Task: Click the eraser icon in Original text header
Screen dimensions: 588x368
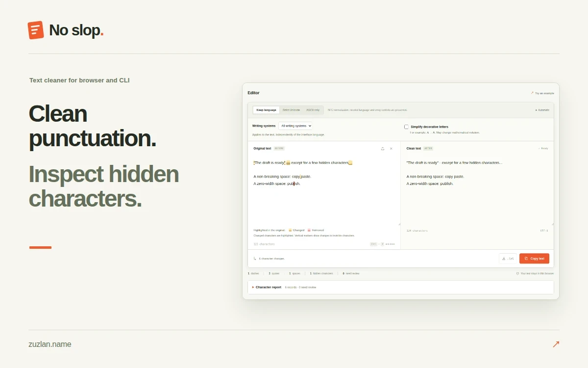Action: (383, 148)
